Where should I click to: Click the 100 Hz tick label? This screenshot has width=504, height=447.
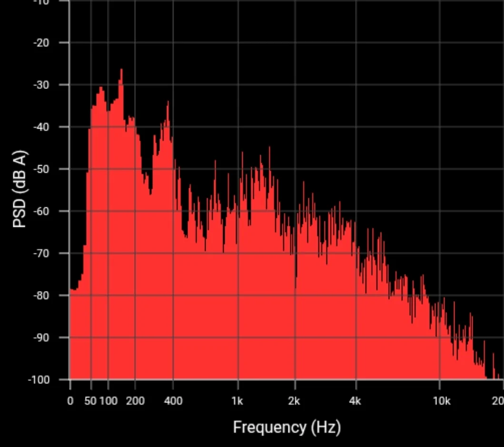coord(109,401)
